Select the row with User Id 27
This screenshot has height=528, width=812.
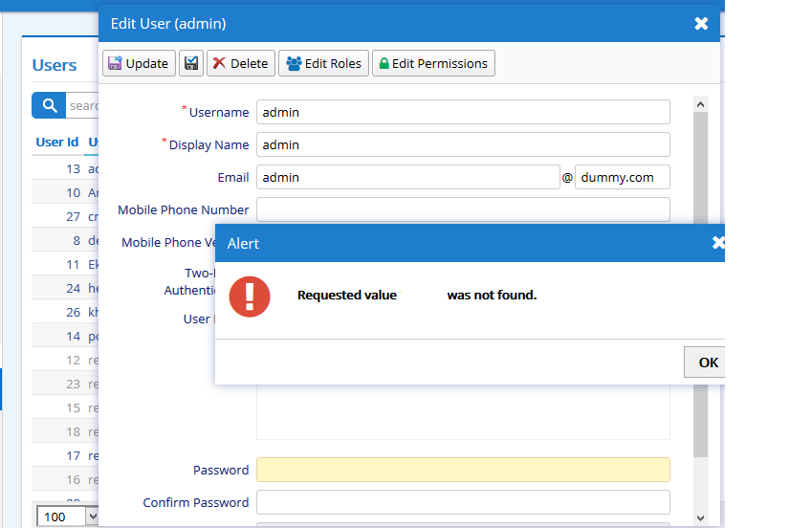[x=65, y=216]
